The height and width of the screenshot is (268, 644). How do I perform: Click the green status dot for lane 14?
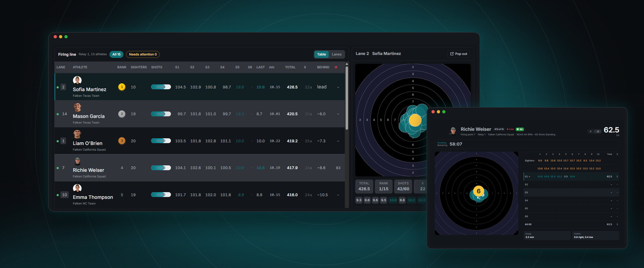click(x=58, y=114)
